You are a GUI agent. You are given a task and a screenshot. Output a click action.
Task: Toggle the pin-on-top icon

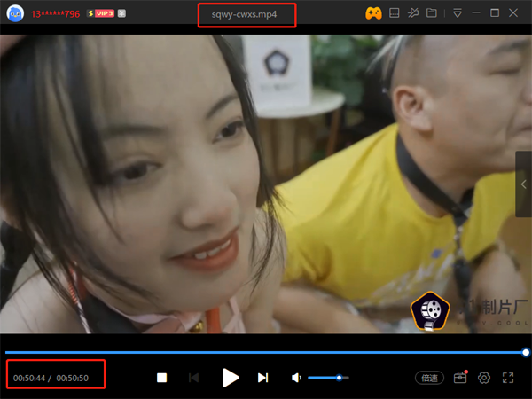point(413,13)
